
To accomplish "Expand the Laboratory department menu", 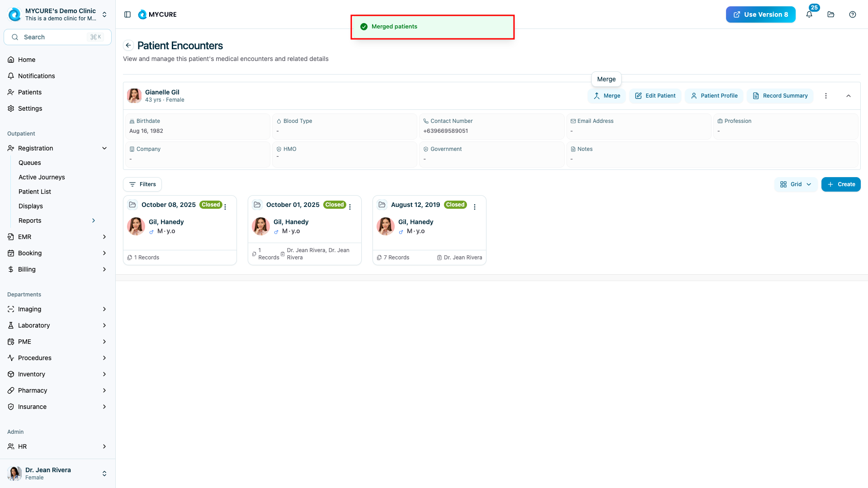I will (104, 325).
